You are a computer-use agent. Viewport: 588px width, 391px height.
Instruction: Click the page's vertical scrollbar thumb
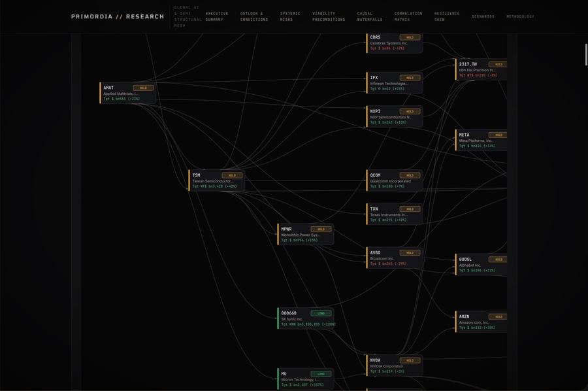point(586,55)
